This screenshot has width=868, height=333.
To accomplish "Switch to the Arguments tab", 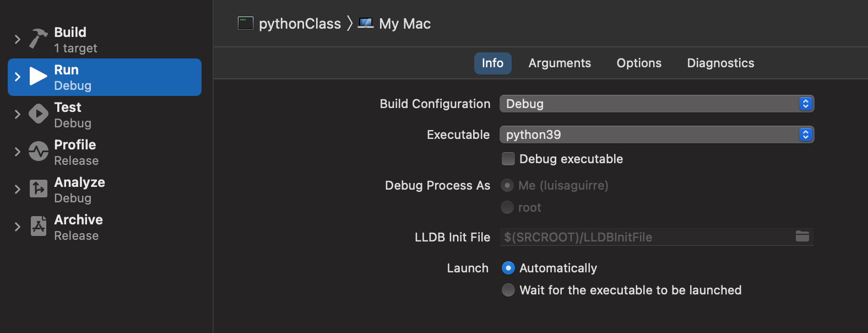I will (560, 63).
